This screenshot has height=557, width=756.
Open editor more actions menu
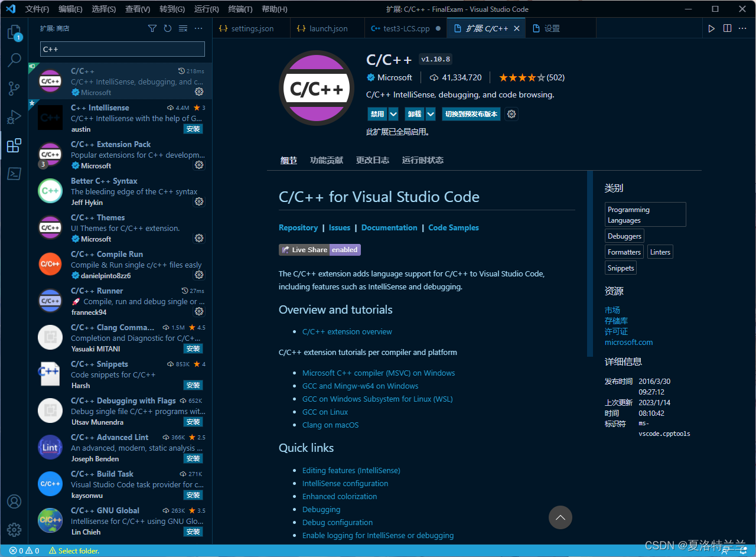pyautogui.click(x=742, y=28)
